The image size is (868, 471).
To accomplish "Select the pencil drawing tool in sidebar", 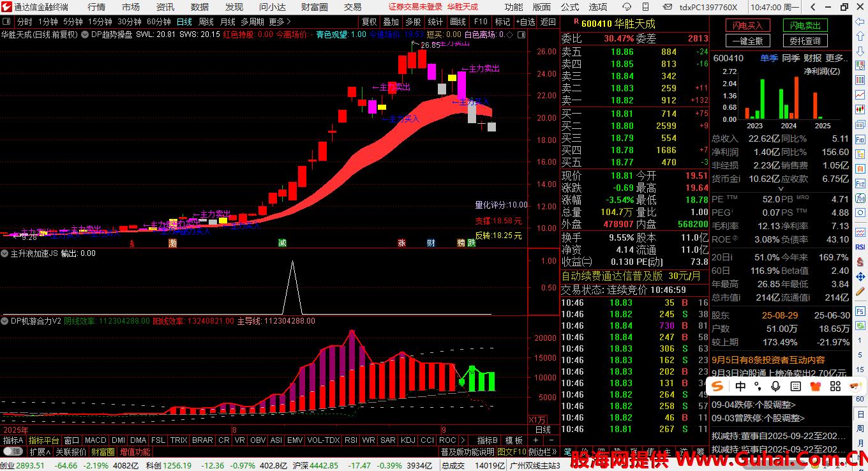I will click(860, 291).
